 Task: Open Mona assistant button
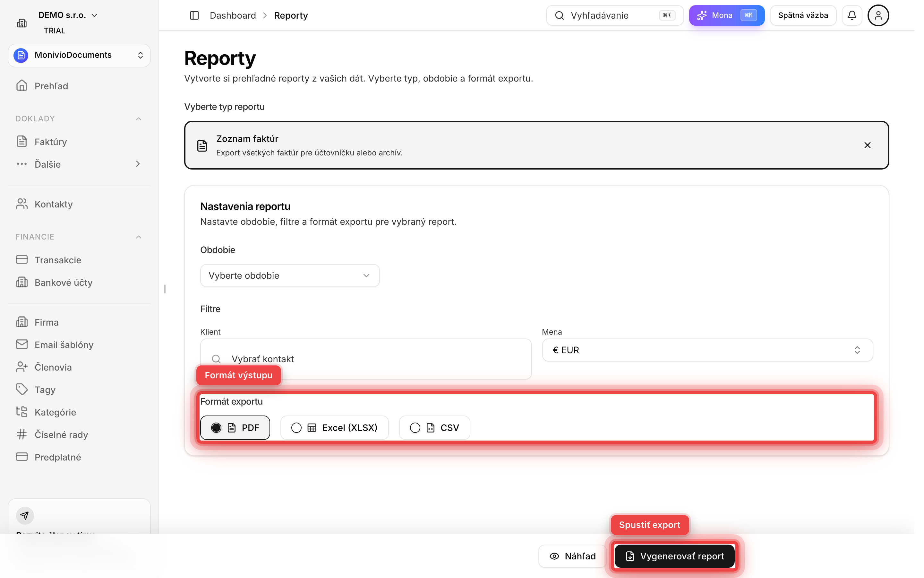[x=726, y=15]
